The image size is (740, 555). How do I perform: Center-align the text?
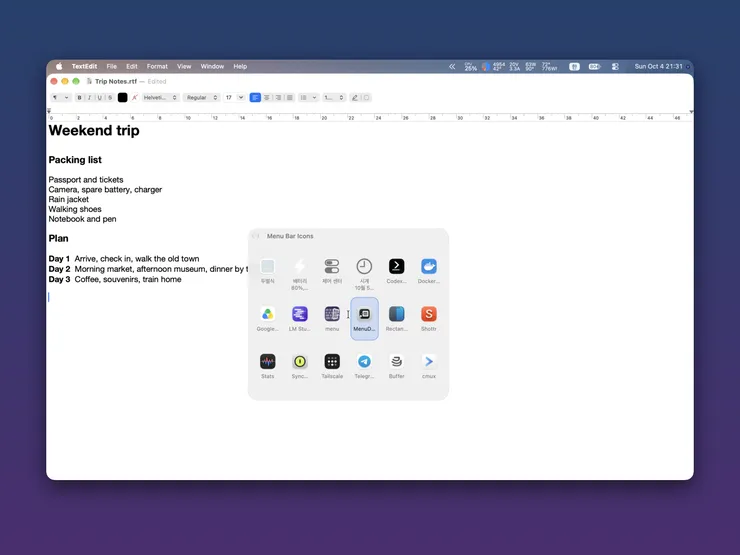click(267, 98)
